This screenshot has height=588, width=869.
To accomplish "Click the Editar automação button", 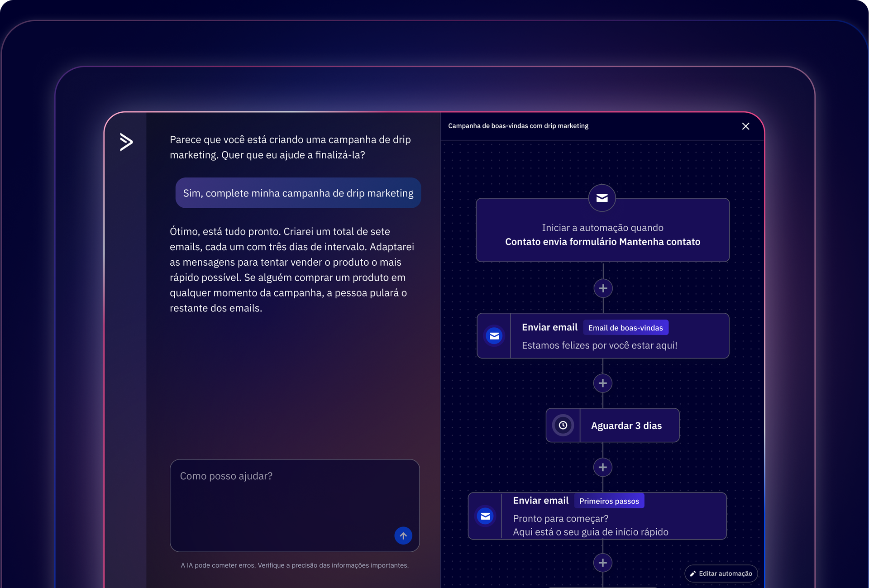I will (x=721, y=574).
